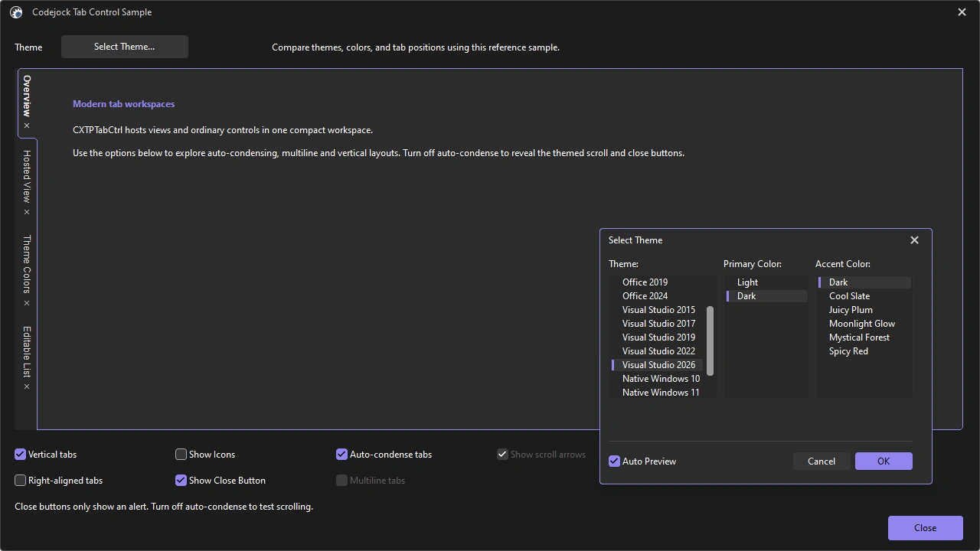Click the Theme list scrollbar thumb

coord(710,341)
